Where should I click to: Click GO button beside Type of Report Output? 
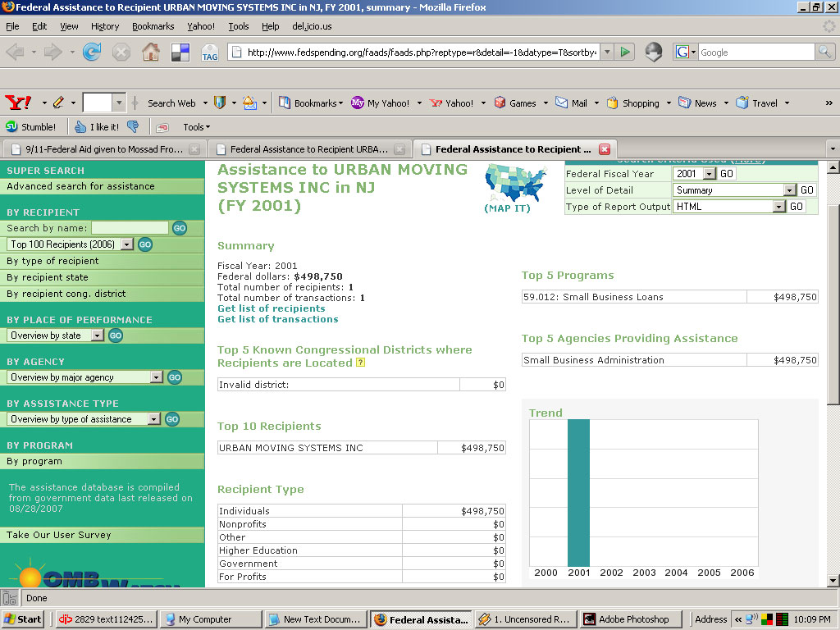(x=796, y=207)
